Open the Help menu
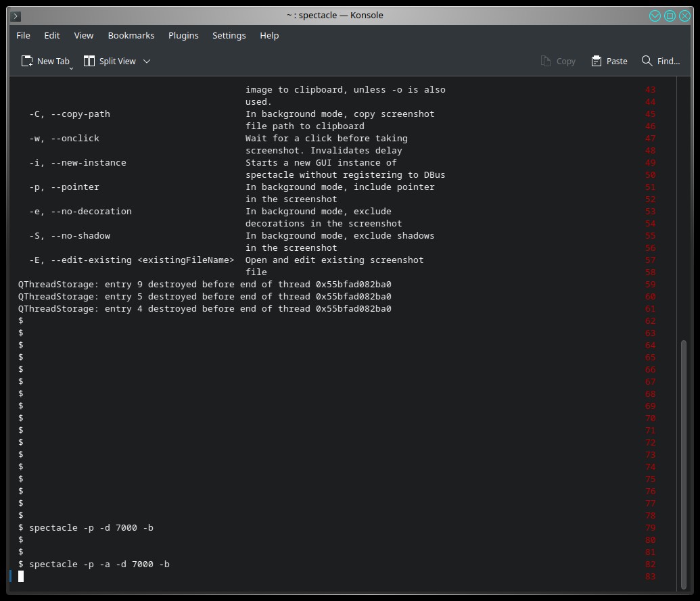Screen dimensions: 700x601 (x=269, y=36)
